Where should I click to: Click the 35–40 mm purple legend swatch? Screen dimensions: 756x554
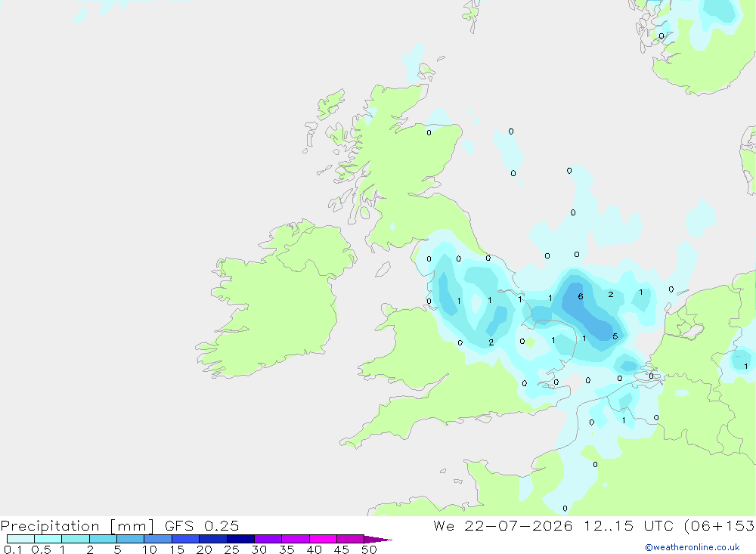pyautogui.click(x=295, y=539)
